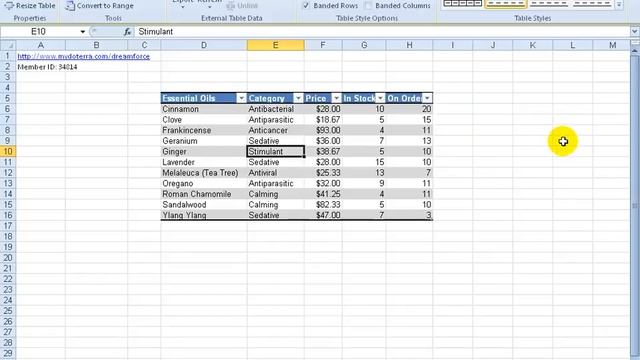Screen dimensions: 640x360
Task: Click the Name Box showing E10
Action: point(40,31)
